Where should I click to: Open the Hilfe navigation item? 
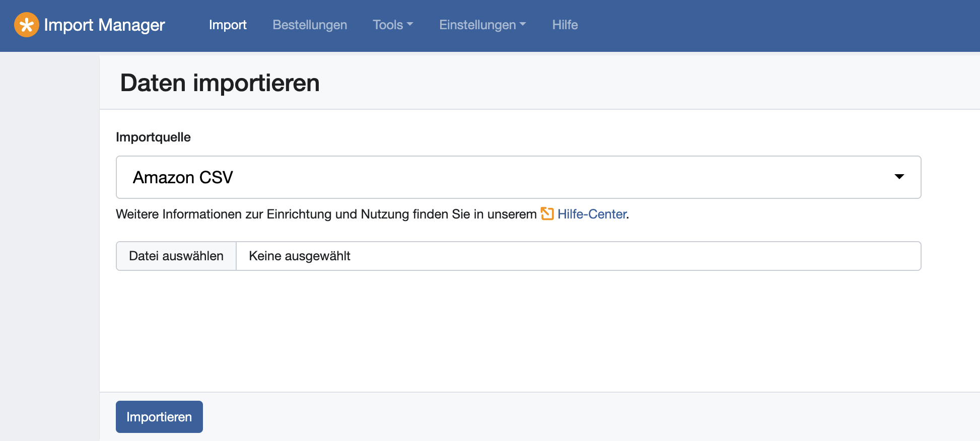click(565, 25)
